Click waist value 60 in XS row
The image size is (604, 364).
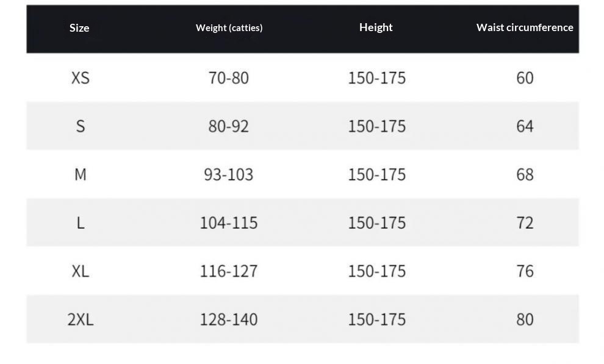pos(525,78)
